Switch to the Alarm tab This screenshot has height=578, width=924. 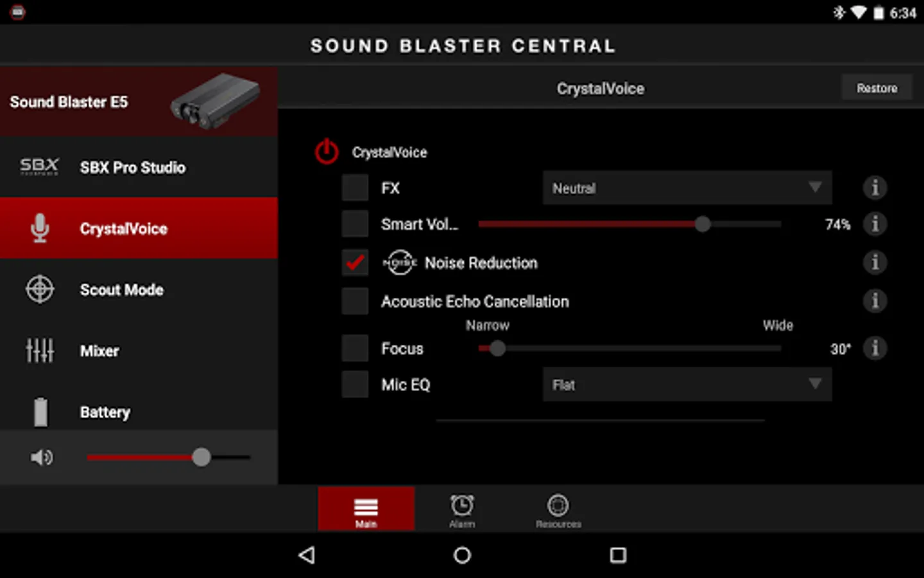(462, 511)
